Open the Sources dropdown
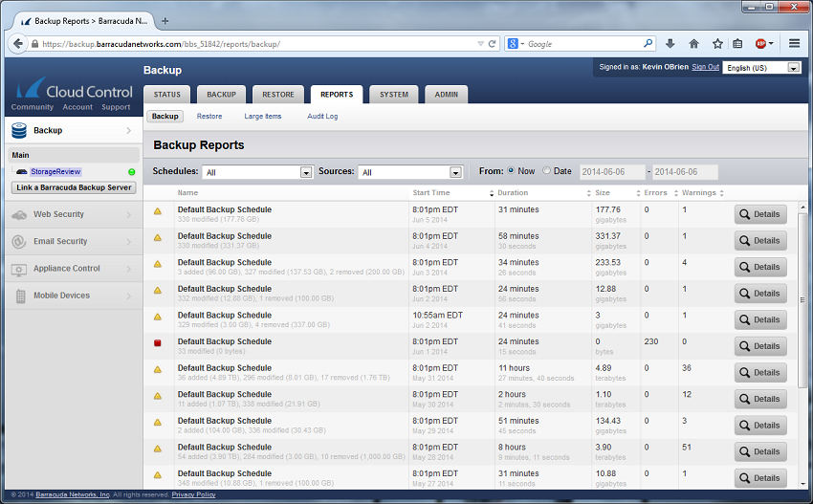This screenshot has width=813, height=504. pos(410,172)
